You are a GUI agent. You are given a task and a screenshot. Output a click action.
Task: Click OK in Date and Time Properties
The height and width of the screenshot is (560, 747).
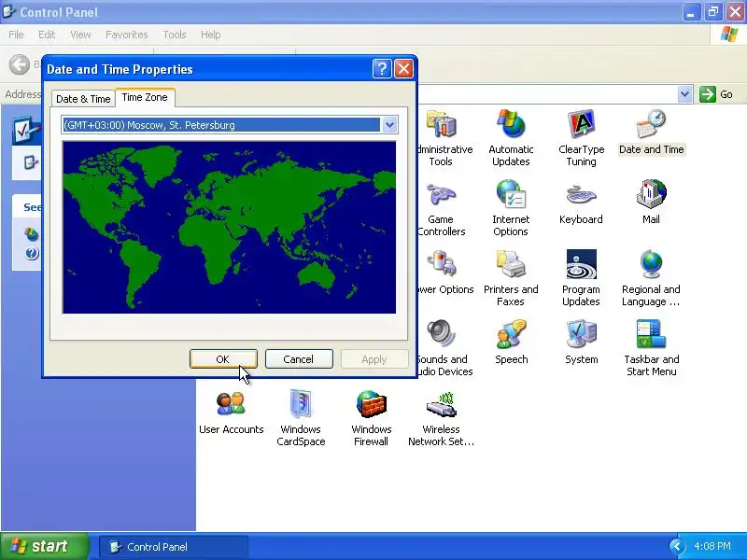click(223, 359)
